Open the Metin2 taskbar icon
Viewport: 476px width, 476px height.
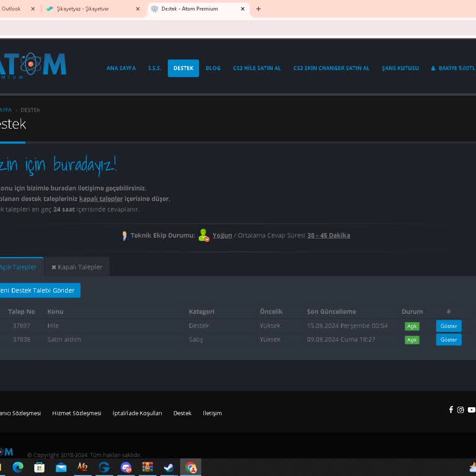(82, 467)
